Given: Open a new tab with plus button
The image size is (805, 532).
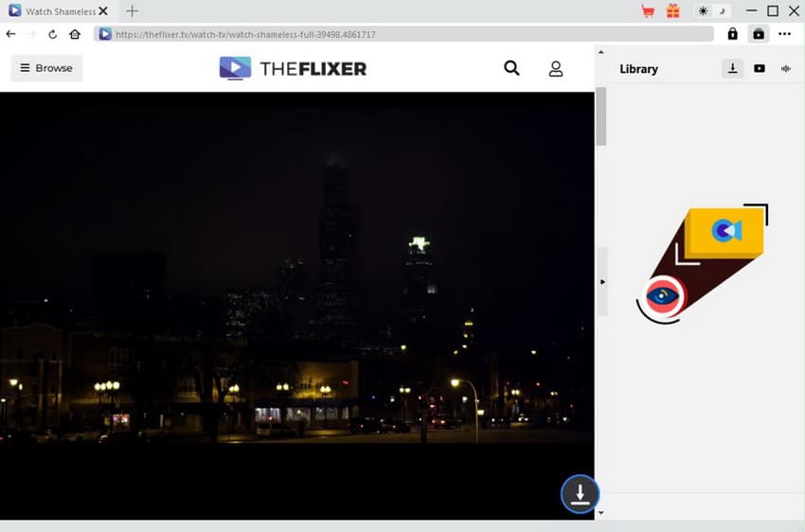Looking at the screenshot, I should [x=132, y=11].
